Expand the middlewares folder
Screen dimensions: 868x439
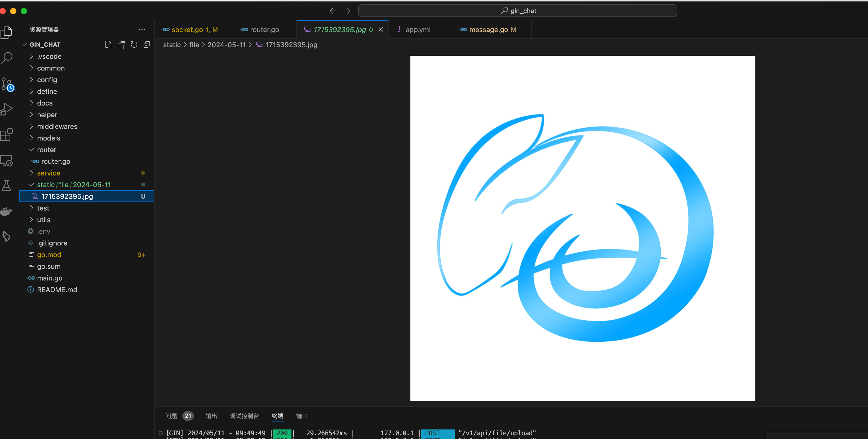click(x=87, y=126)
